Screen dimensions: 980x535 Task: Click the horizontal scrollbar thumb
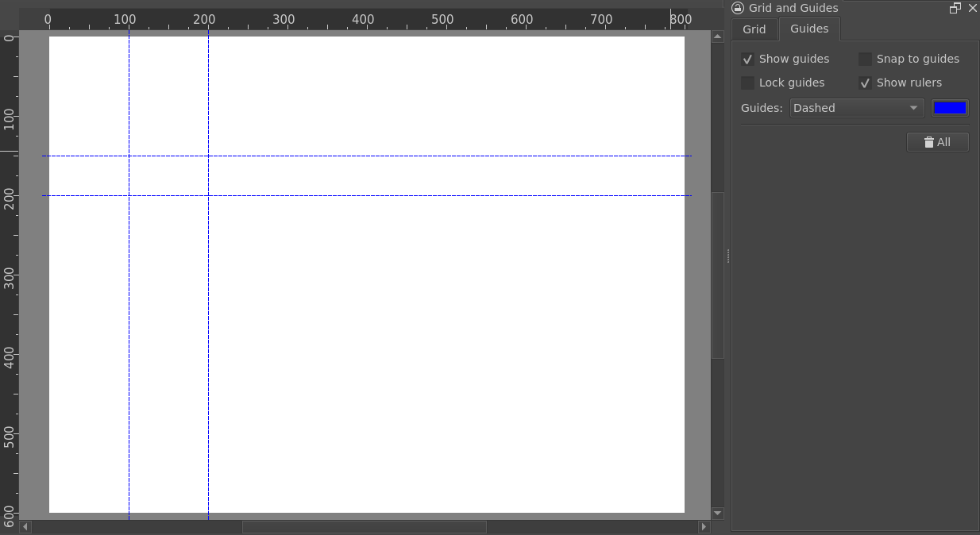click(364, 527)
